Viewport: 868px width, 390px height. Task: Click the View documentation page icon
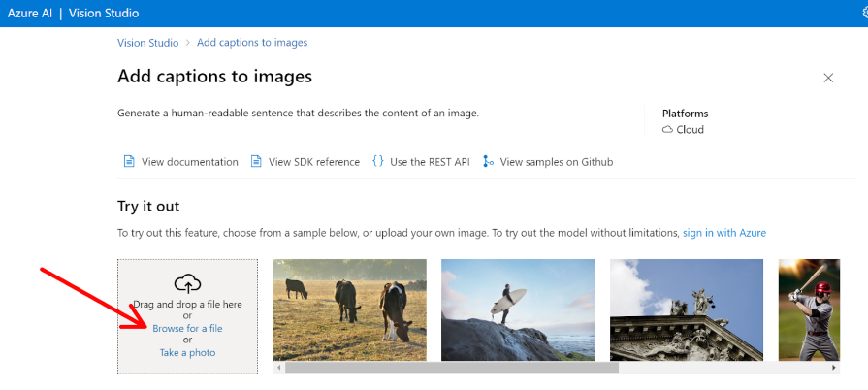coord(128,162)
